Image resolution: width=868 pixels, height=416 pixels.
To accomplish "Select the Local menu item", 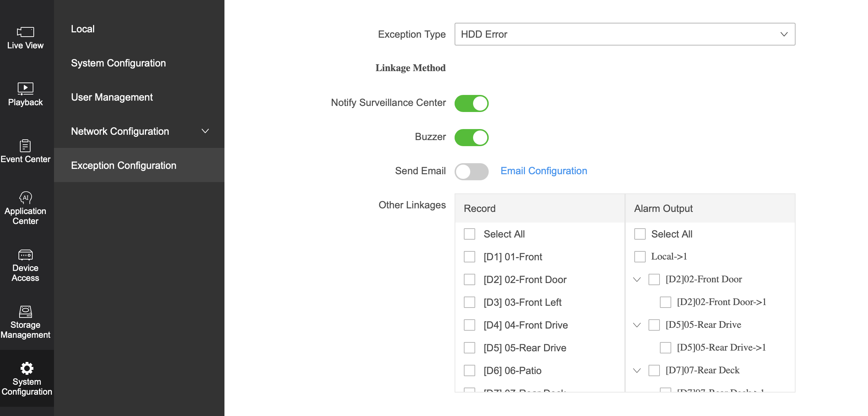I will (83, 29).
